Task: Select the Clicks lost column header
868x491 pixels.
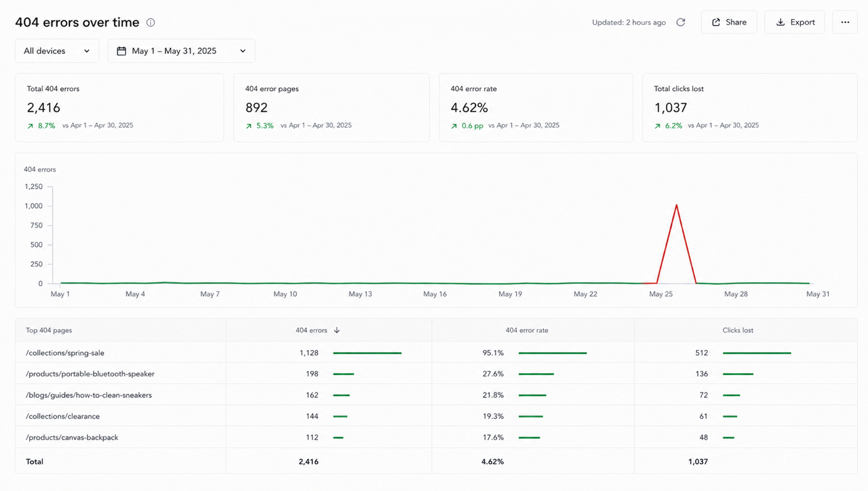Action: click(x=738, y=330)
